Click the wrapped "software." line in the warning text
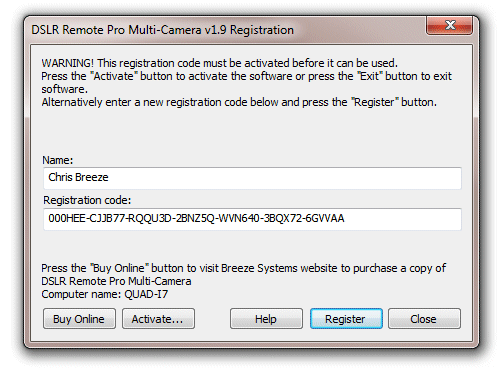The width and height of the screenshot is (500, 370). [x=65, y=89]
